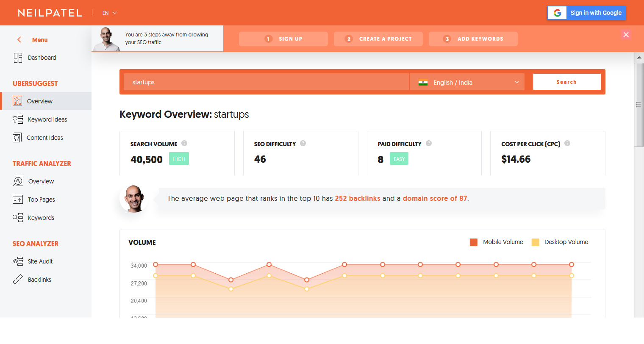Toggle Mobile Volume legend in chart

474,242
